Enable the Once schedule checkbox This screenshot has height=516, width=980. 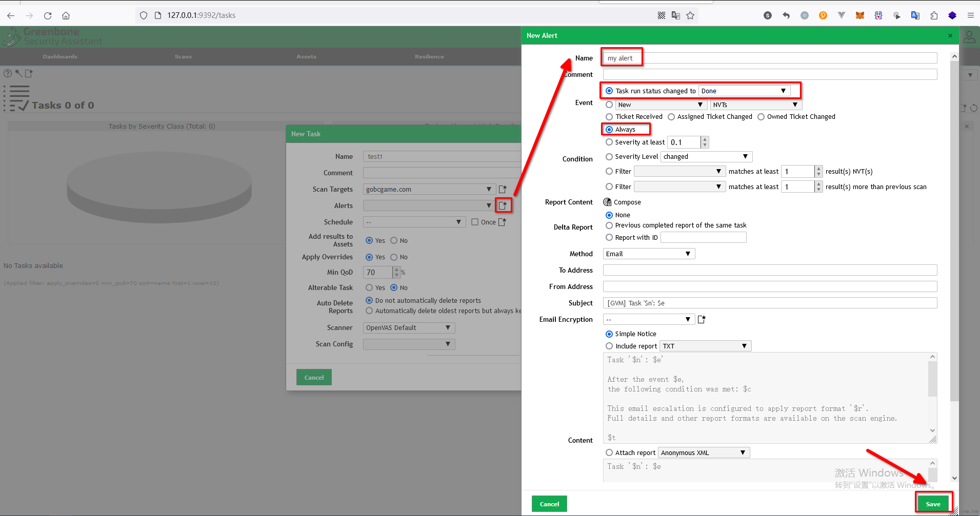475,222
